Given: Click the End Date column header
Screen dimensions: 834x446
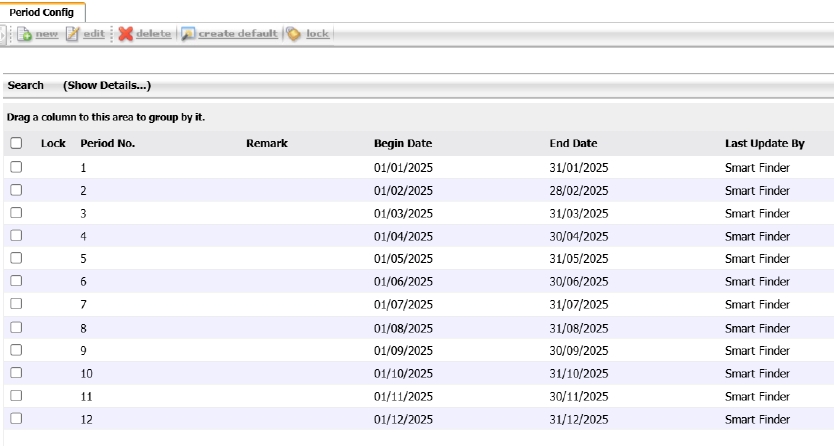Looking at the screenshot, I should [573, 144].
